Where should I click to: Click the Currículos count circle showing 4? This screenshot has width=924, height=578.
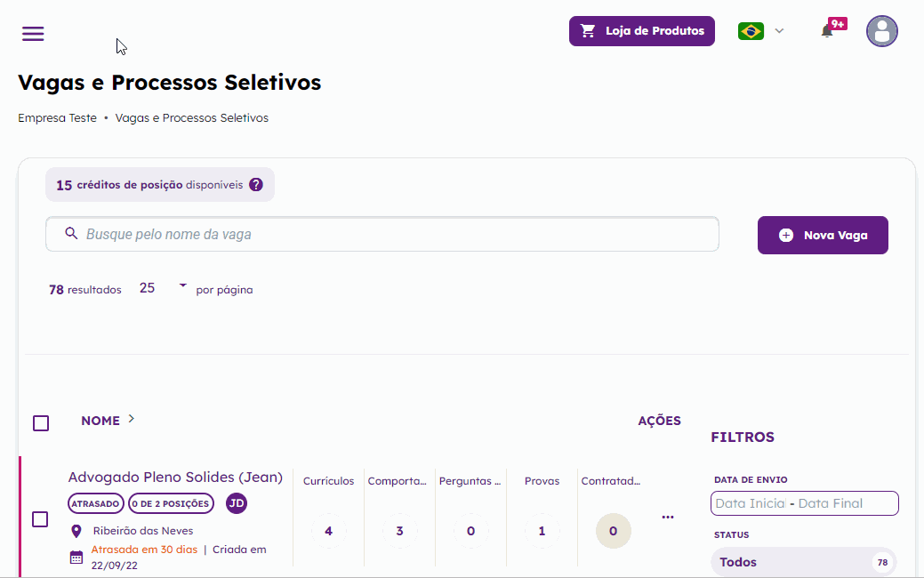[x=329, y=531]
